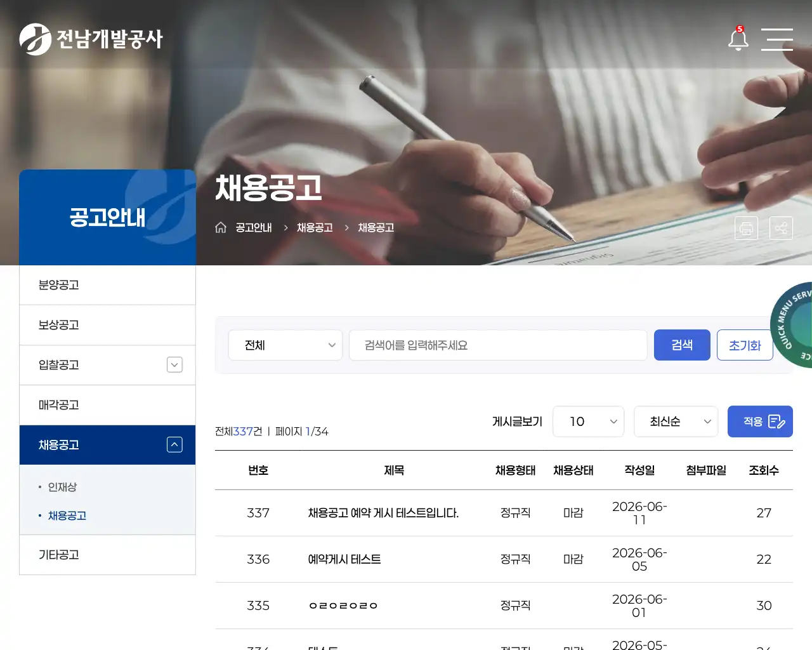The height and width of the screenshot is (650, 812).
Task: Click the 공고안내 breadcrumb link
Action: click(254, 227)
